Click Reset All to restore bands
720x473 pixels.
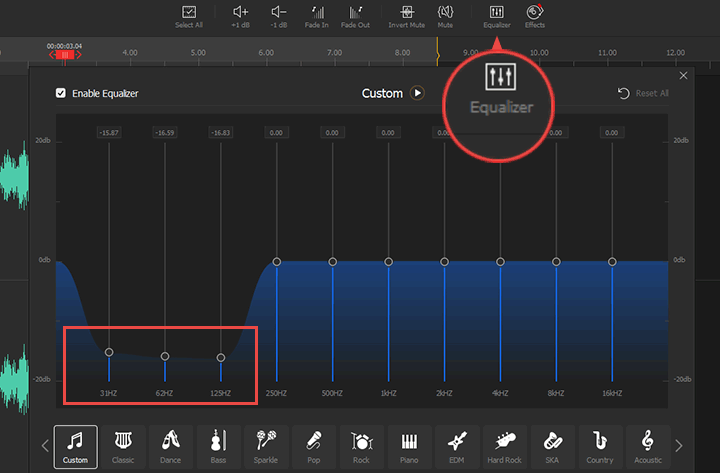tap(643, 93)
